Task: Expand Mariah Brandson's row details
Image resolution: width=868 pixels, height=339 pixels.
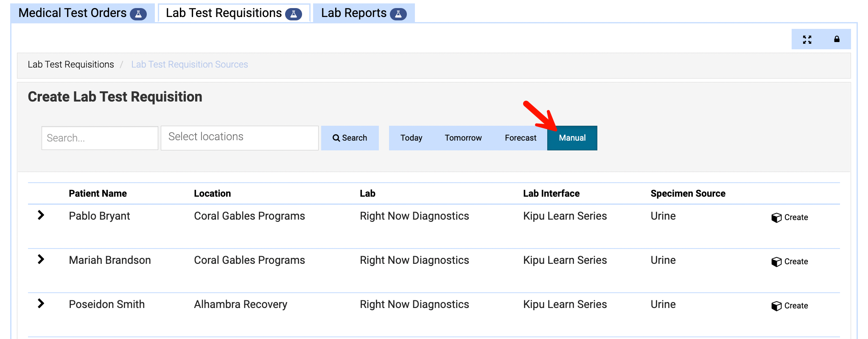Action: coord(41,259)
